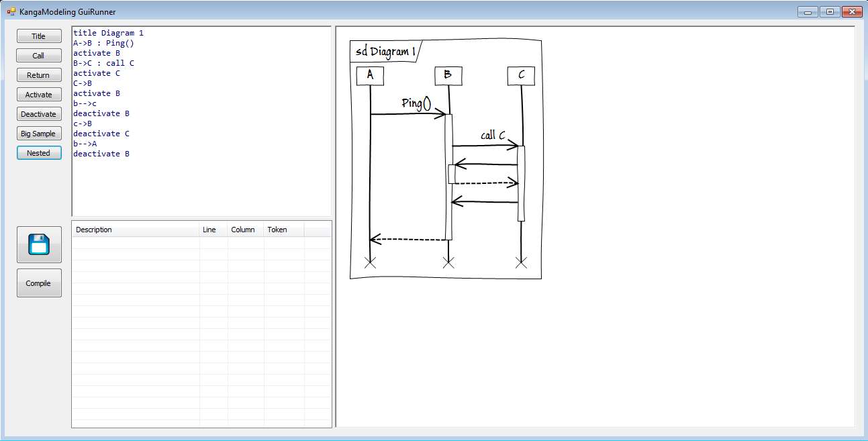Click the Nested button

pos(39,153)
